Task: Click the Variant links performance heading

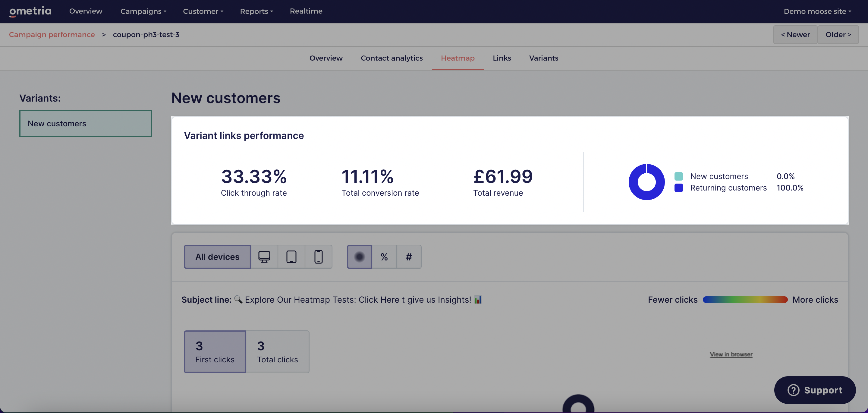Action: [x=244, y=136]
